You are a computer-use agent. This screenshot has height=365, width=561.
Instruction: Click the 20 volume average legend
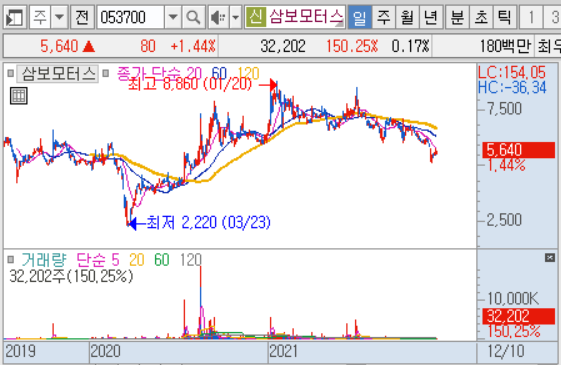coord(137,260)
